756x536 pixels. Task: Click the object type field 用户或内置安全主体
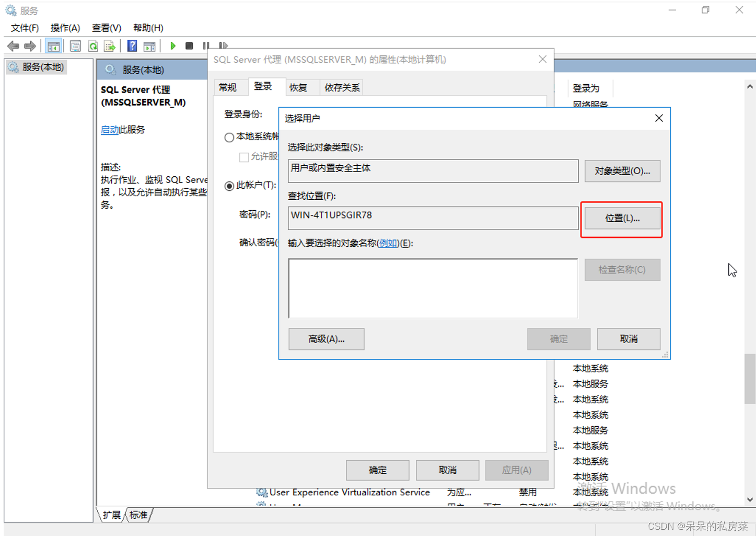[433, 171]
